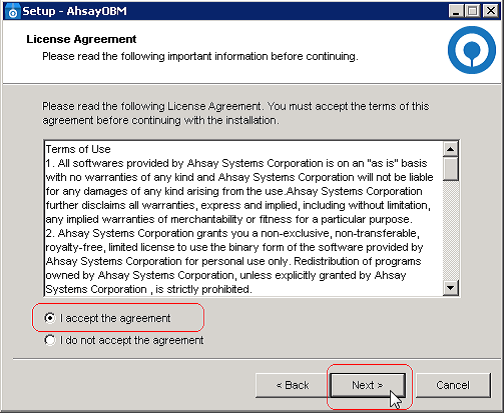The width and height of the screenshot is (504, 413).
Task: Maximize the Setup window
Action: pyautogui.click(x=473, y=11)
